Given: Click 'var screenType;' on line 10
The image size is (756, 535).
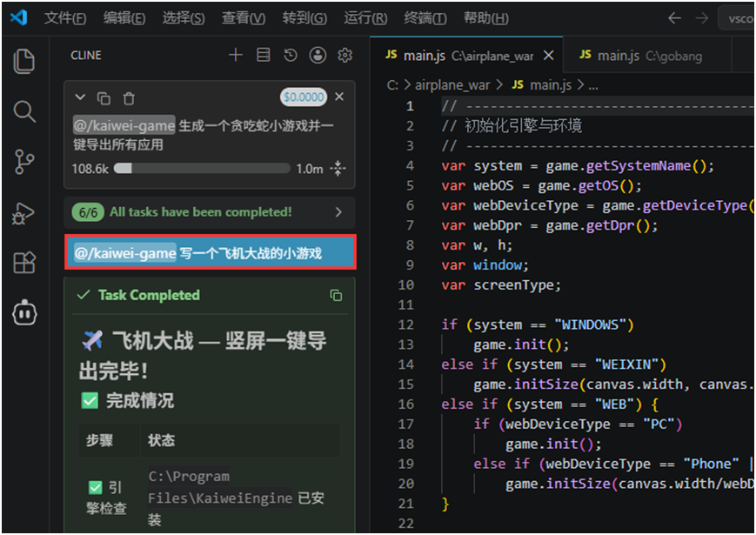Looking at the screenshot, I should click(501, 284).
